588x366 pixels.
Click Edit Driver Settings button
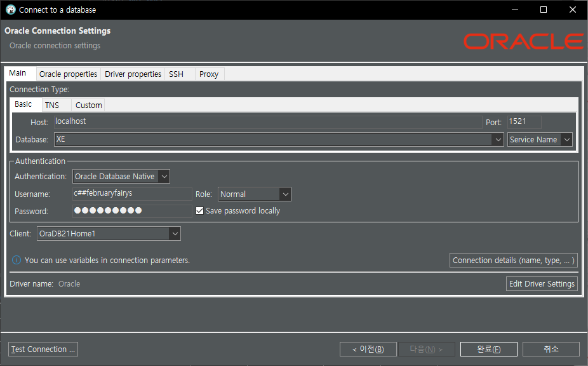pos(542,284)
